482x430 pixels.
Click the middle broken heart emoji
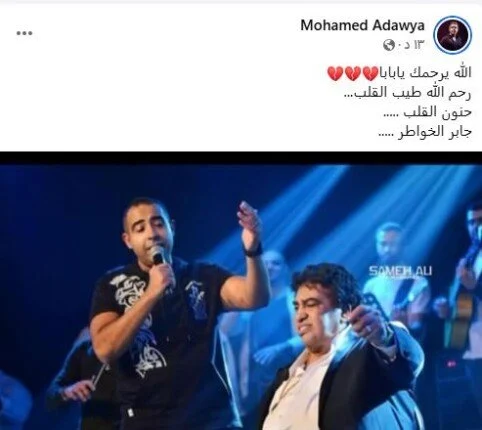353,73
